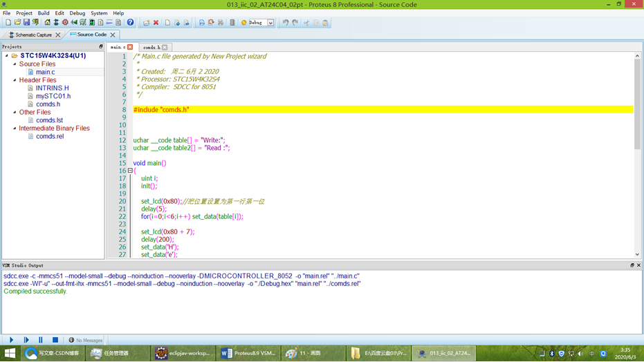
Task: Click the Rebuild Project icon
Action: pos(211,23)
